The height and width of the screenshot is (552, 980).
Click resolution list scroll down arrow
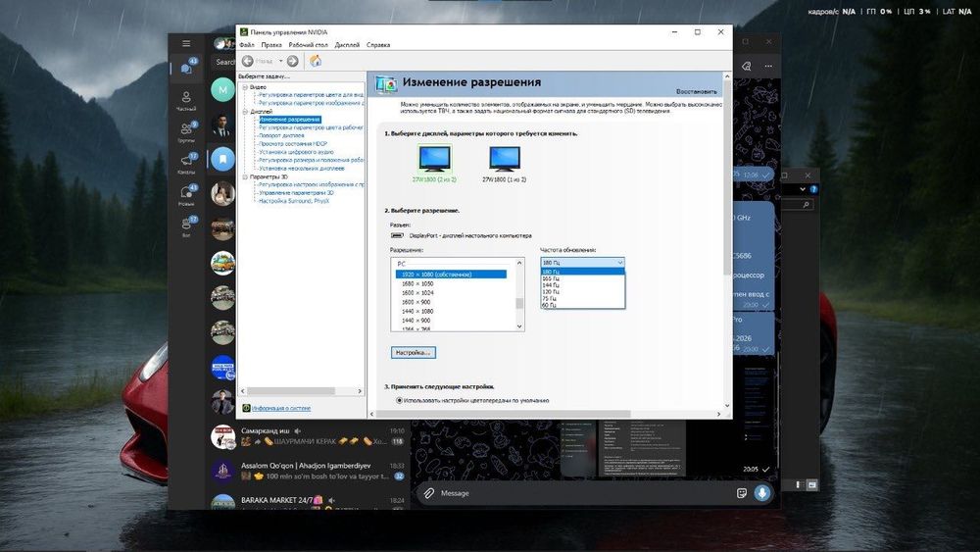pos(519,326)
